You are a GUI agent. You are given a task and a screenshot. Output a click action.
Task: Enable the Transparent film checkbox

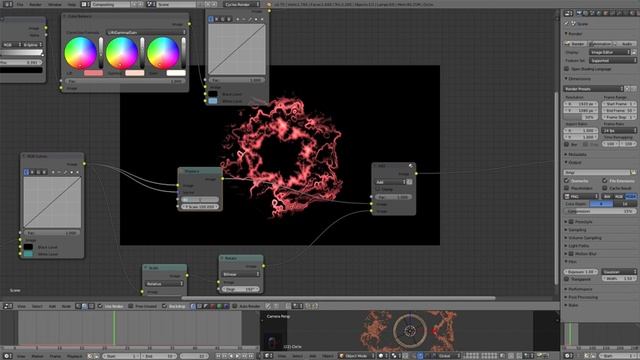pos(567,279)
